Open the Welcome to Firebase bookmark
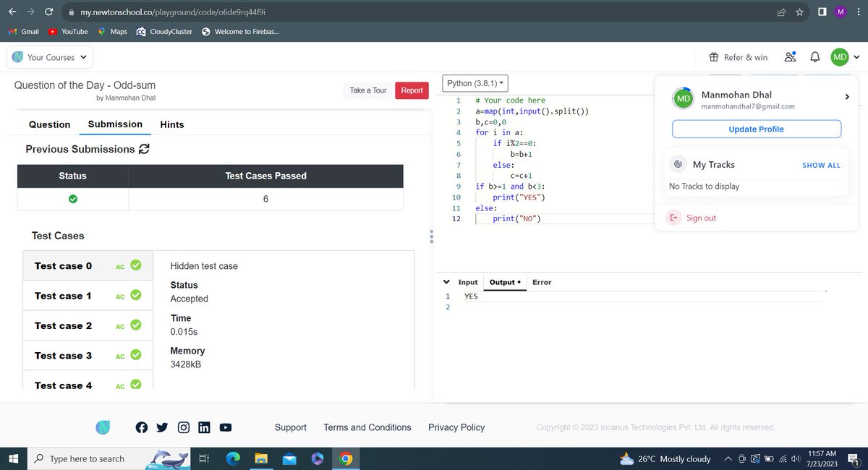Image resolution: width=868 pixels, height=470 pixels. click(240, 32)
